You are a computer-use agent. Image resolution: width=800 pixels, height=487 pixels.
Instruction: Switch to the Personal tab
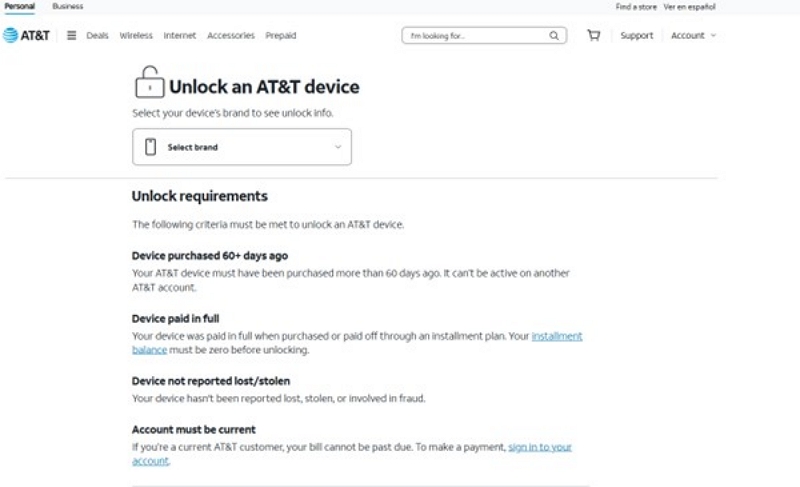[20, 6]
